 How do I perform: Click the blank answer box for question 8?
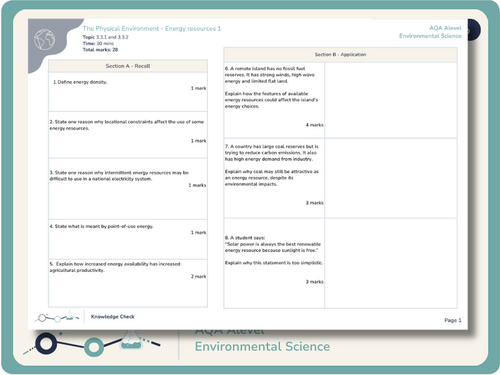[x=391, y=263]
